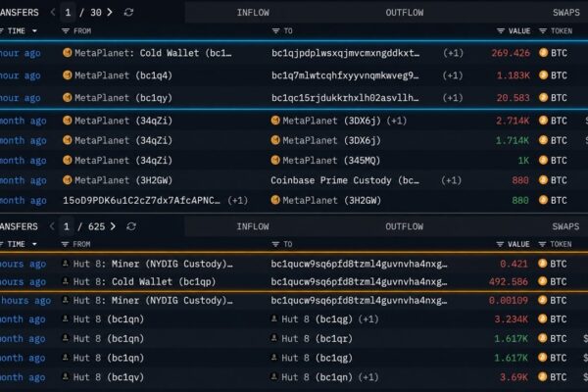
Task: Click the Hut 8 icon beside Cold Wallet (bc1qp)
Action: pyautogui.click(x=66, y=281)
